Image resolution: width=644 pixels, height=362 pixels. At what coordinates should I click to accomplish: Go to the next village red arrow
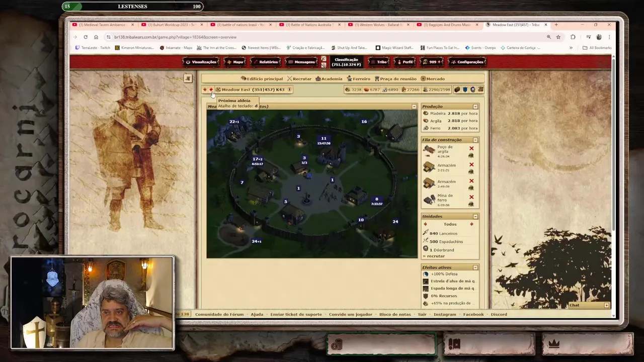coord(211,89)
